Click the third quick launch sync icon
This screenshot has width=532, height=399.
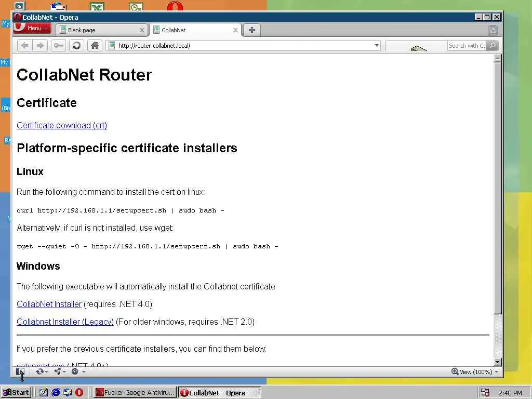tap(68, 393)
